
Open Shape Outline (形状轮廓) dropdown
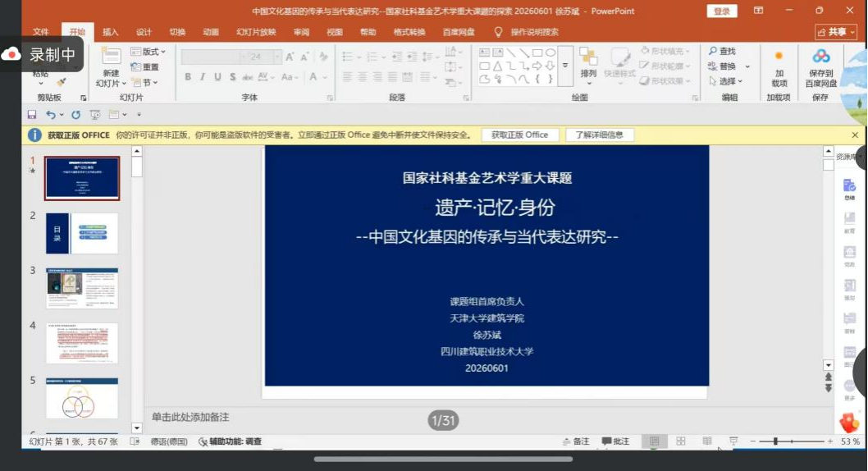[666, 66]
